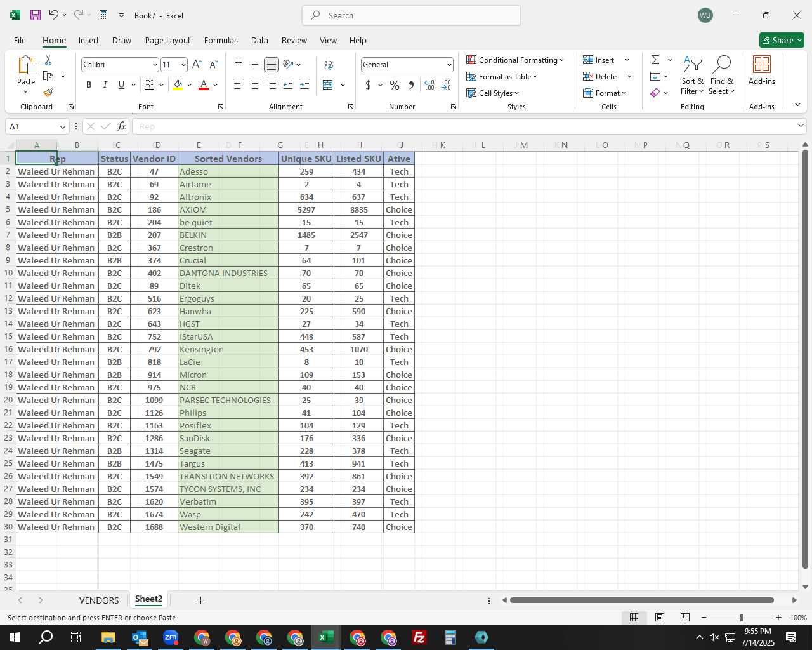Open the Calibri font name dropdown
This screenshot has width=812, height=650.
point(155,65)
